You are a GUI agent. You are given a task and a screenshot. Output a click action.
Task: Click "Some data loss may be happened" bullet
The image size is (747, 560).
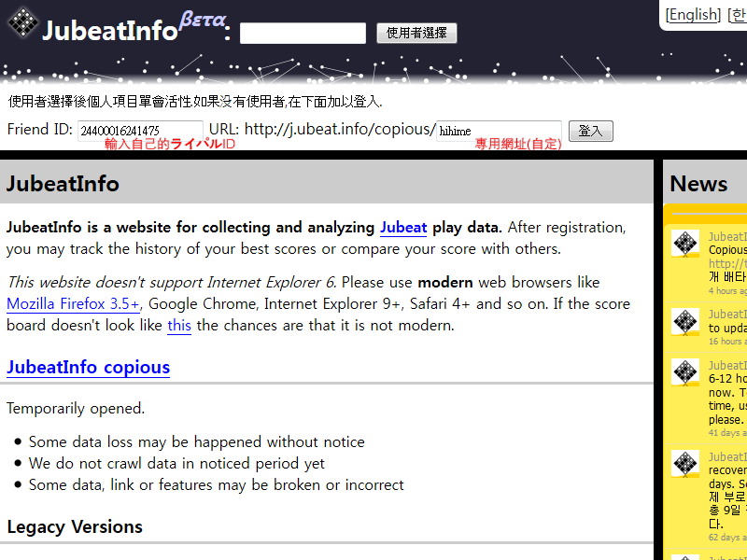click(x=196, y=441)
